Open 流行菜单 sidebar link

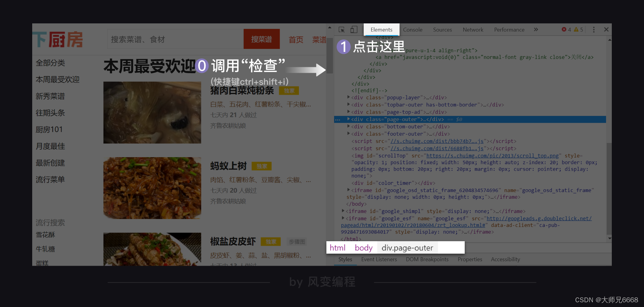pyautogui.click(x=50, y=179)
